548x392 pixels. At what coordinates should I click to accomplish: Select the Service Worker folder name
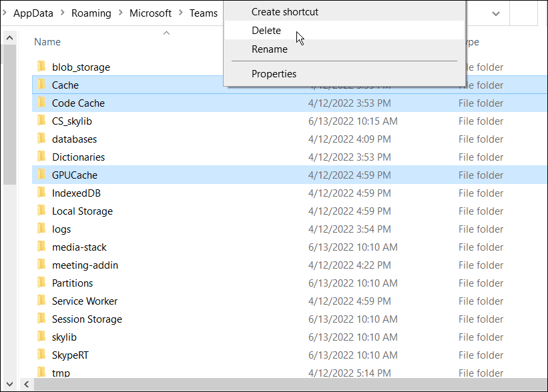pos(85,301)
